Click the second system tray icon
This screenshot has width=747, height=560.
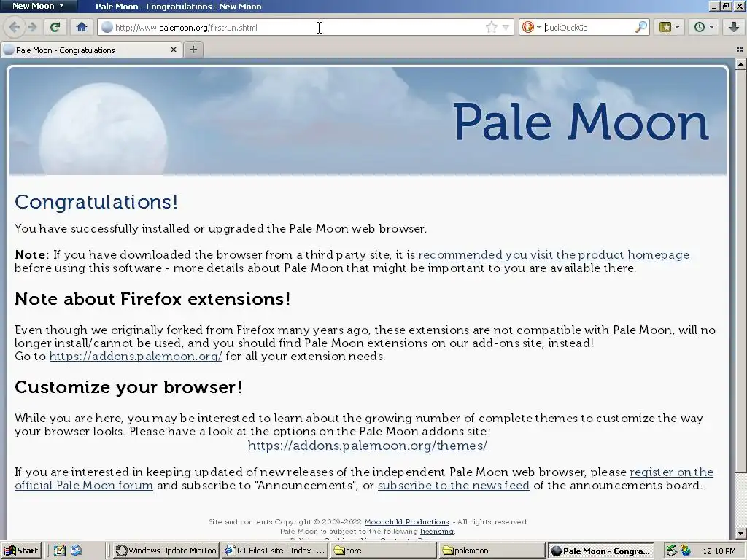click(685, 551)
